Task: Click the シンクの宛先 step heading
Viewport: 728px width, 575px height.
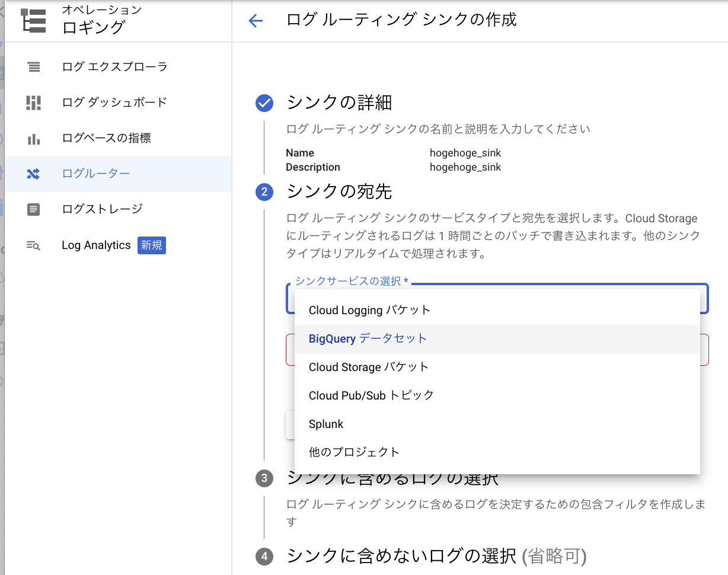Action: [339, 191]
